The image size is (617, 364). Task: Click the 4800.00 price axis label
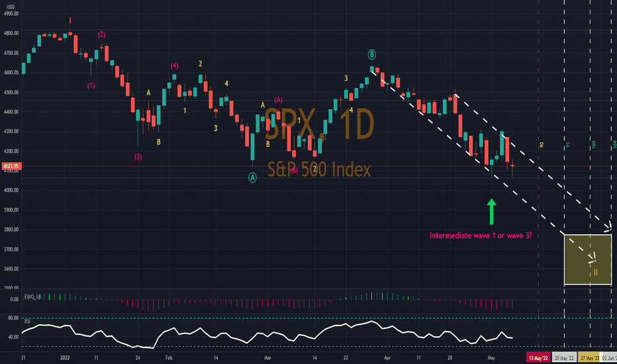point(11,34)
